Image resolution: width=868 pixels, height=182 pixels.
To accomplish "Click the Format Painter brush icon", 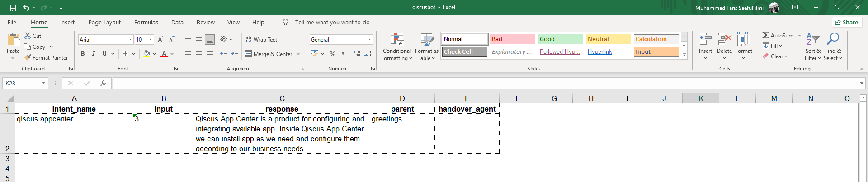I will (x=28, y=58).
